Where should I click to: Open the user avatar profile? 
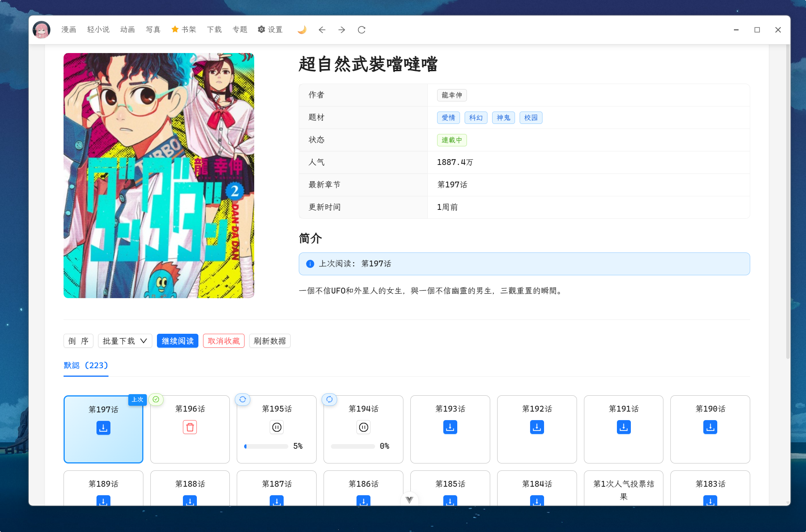coord(41,30)
